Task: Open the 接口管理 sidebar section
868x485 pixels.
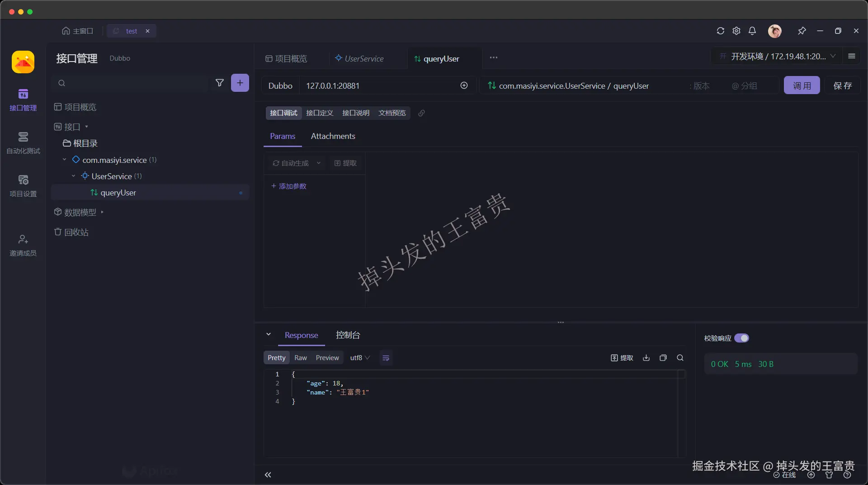Action: pyautogui.click(x=23, y=100)
